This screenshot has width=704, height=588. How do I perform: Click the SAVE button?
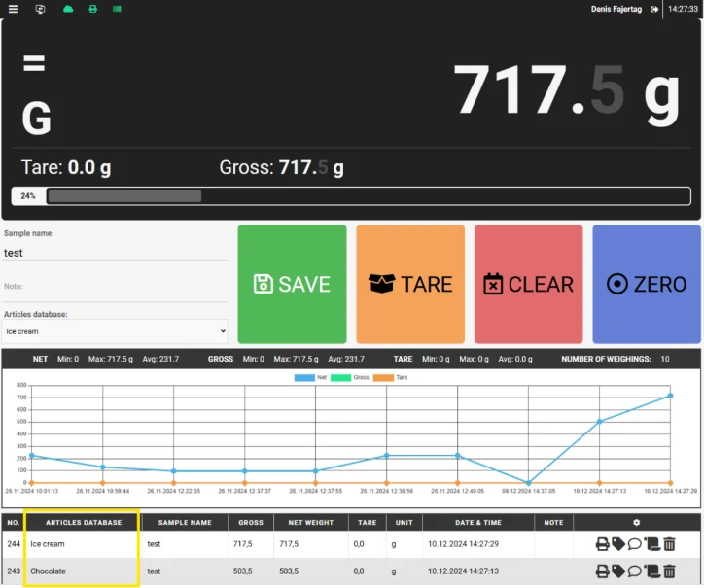293,284
